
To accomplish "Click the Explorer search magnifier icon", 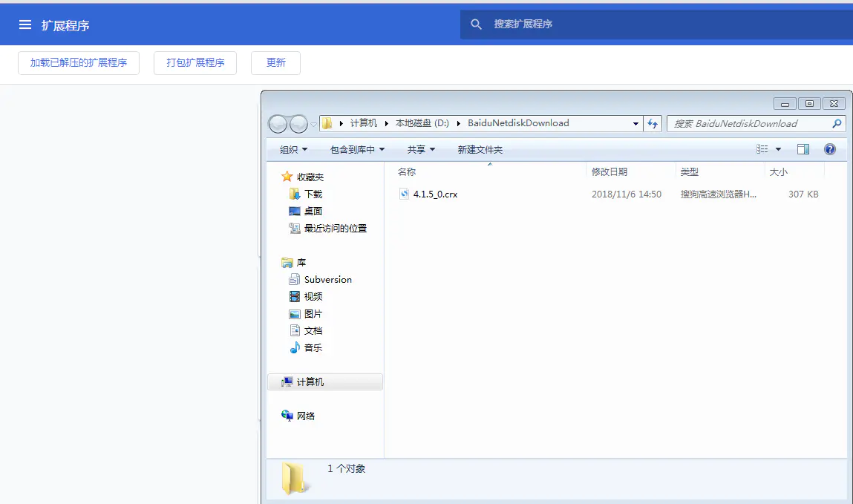I will (837, 124).
